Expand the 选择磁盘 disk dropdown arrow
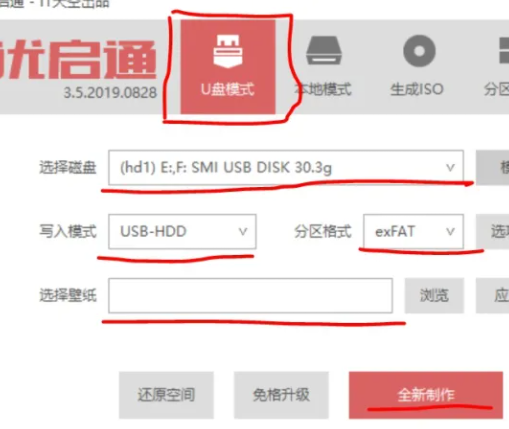Image resolution: width=509 pixels, height=429 pixels. (x=450, y=167)
